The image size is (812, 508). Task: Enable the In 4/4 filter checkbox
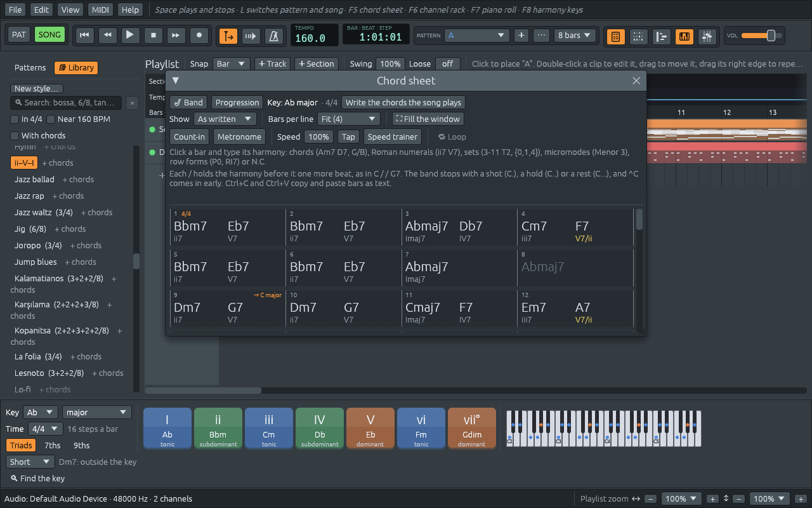(x=27, y=119)
